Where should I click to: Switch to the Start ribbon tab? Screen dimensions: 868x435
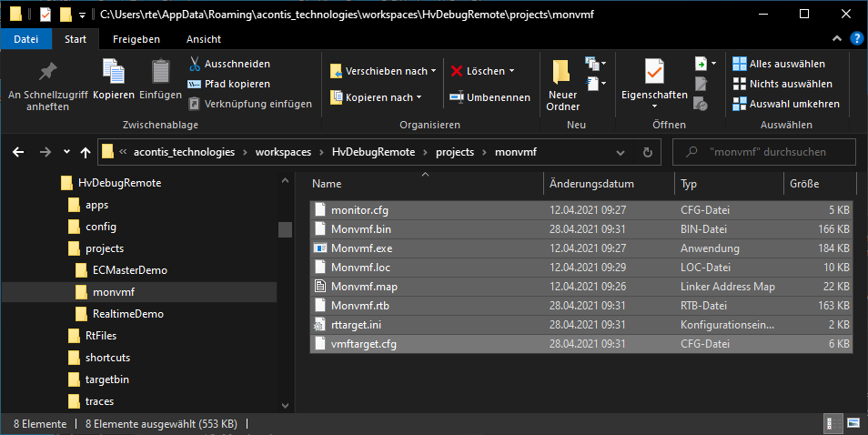[76, 39]
